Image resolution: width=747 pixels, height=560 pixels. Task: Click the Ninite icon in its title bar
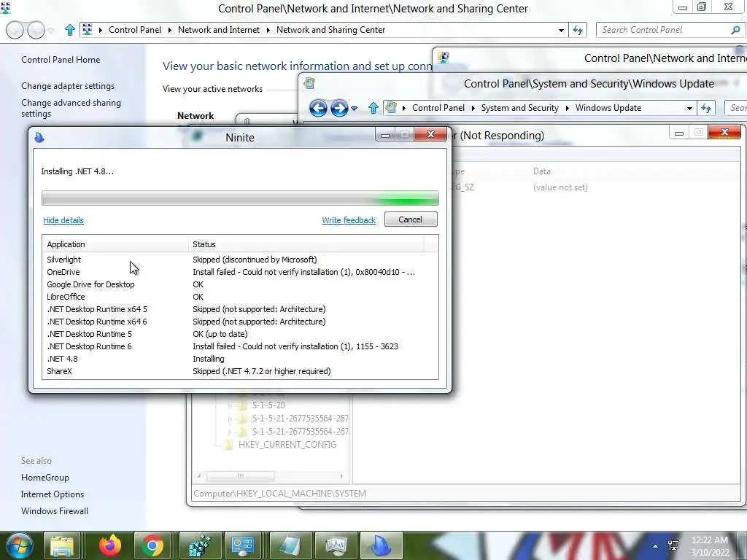coord(39,137)
